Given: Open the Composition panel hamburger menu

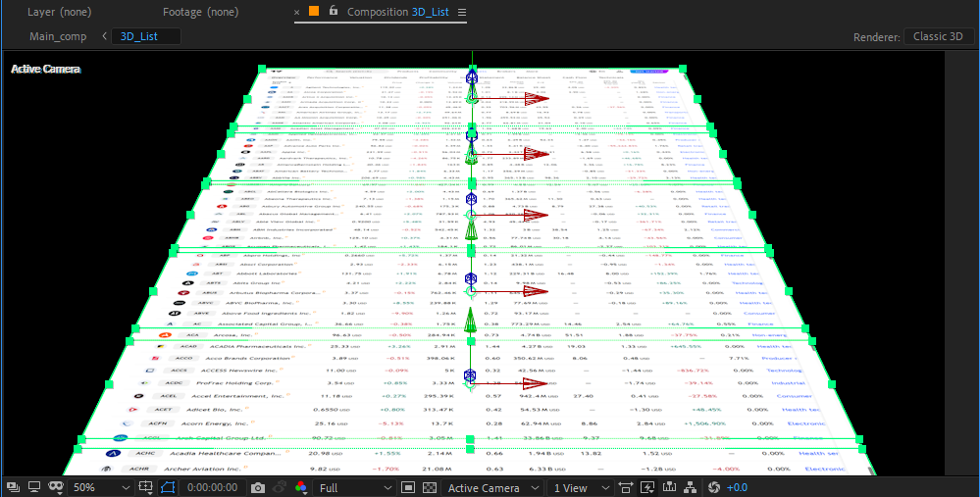Looking at the screenshot, I should tap(462, 13).
